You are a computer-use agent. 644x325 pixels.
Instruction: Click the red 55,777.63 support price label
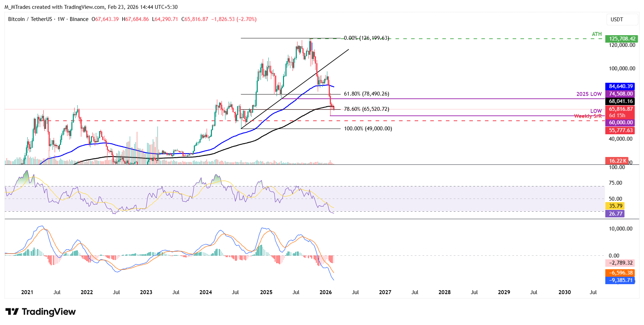click(620, 130)
